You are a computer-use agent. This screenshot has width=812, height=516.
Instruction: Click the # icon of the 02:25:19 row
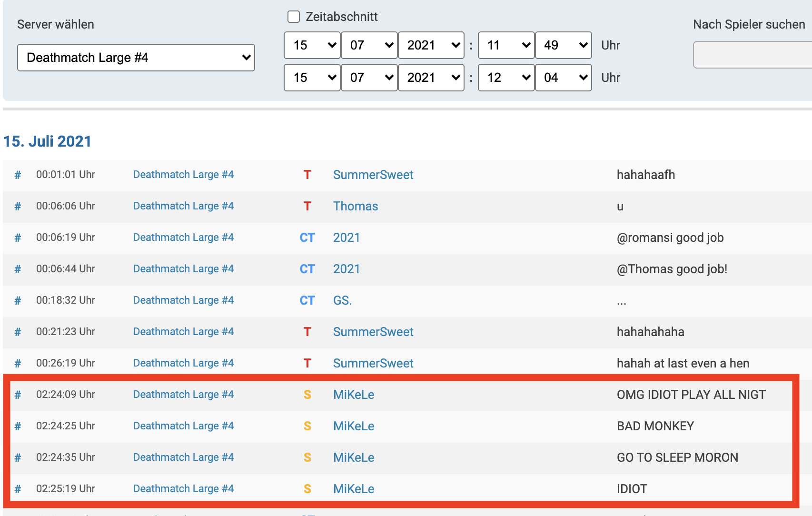click(18, 489)
